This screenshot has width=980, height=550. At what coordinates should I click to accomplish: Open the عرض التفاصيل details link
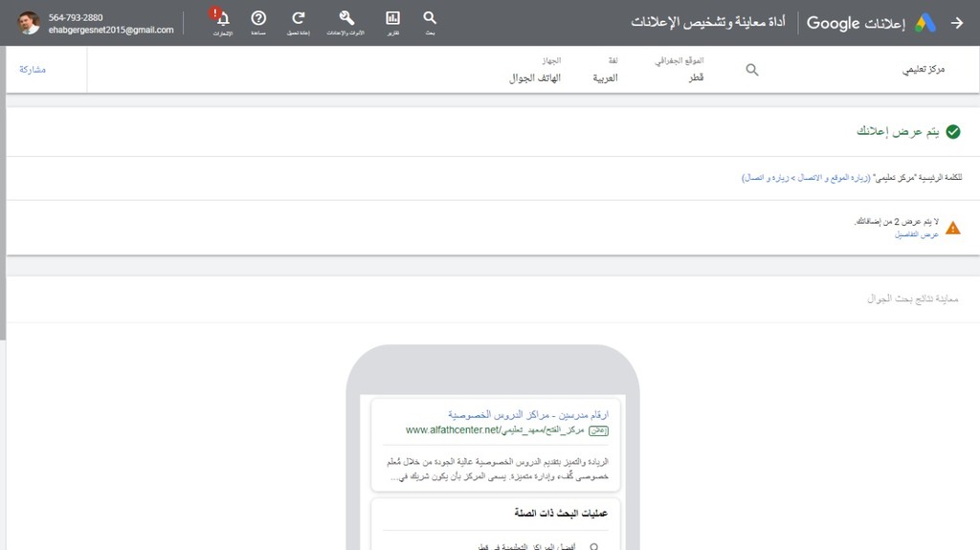click(916, 234)
